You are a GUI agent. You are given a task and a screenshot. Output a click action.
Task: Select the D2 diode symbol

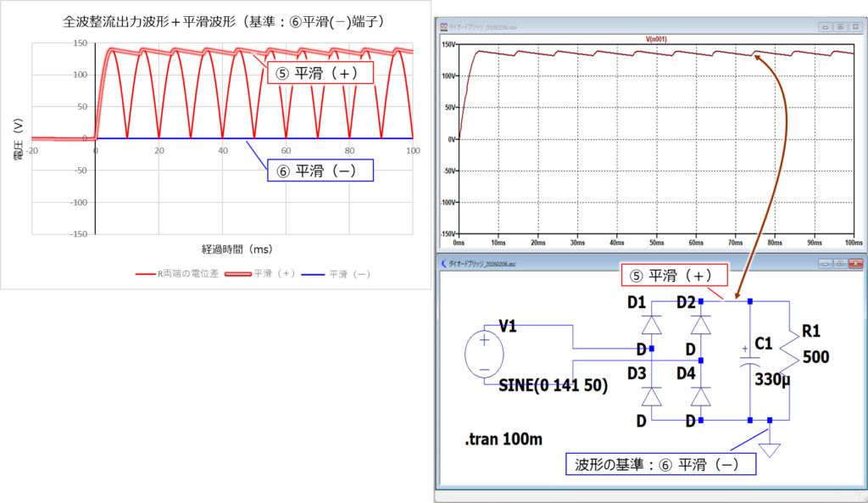point(700,325)
